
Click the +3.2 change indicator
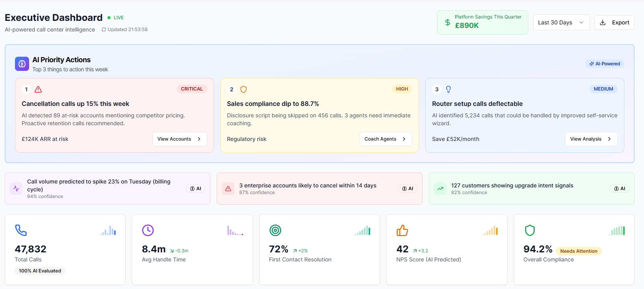pyautogui.click(x=421, y=251)
